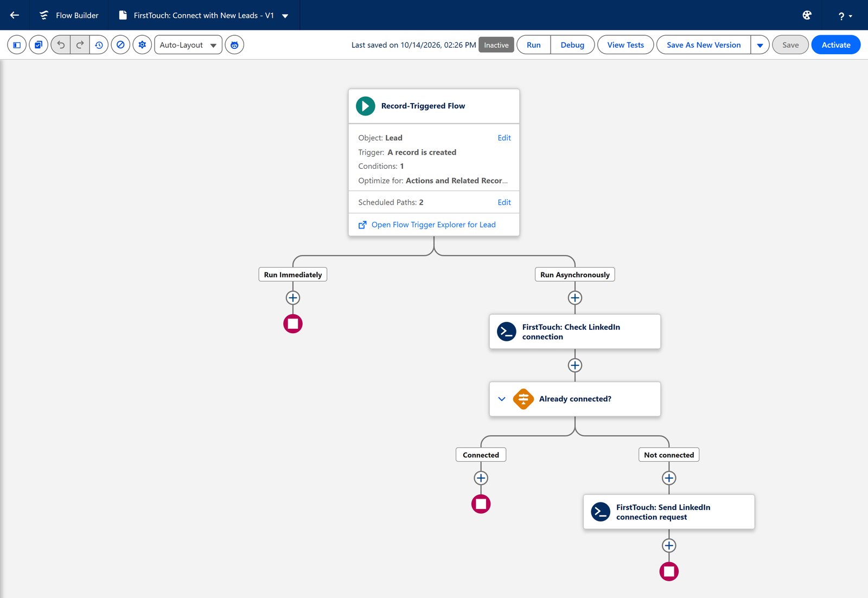Screen dimensions: 868x598
Task: Open the flow name version dropdown
Action: [285, 16]
